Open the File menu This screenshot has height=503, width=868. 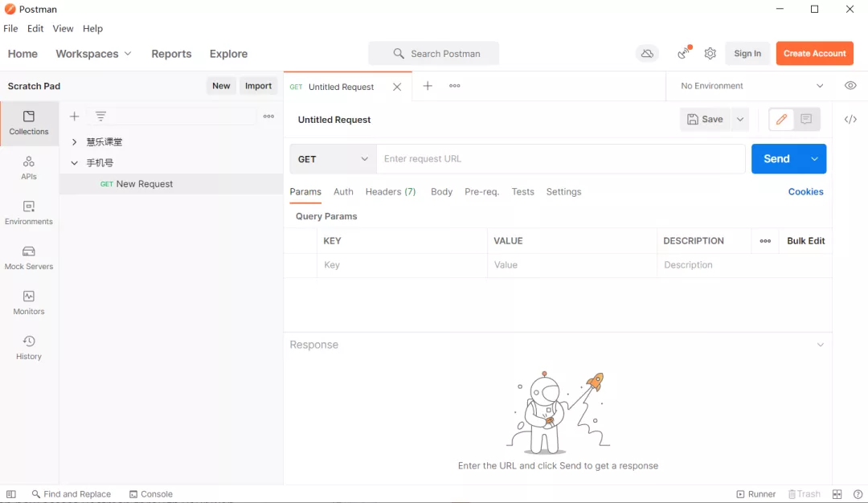click(10, 28)
